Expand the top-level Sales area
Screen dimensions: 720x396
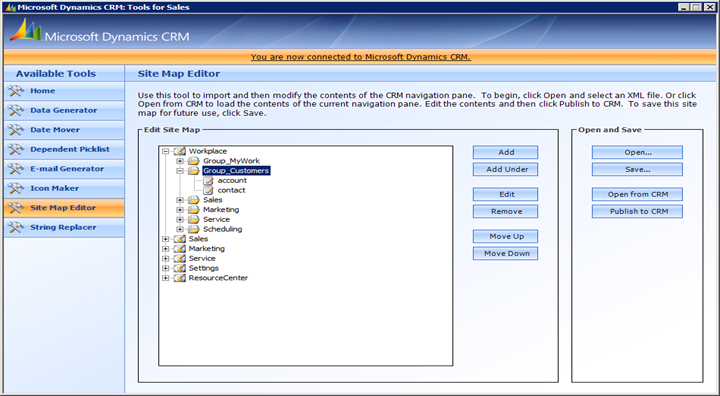tap(166, 239)
